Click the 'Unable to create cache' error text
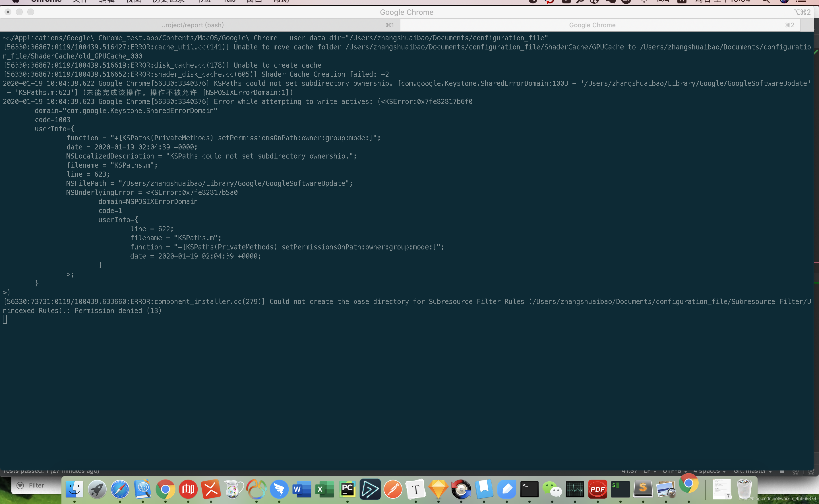Image resolution: width=819 pixels, height=504 pixels. pyautogui.click(x=278, y=65)
